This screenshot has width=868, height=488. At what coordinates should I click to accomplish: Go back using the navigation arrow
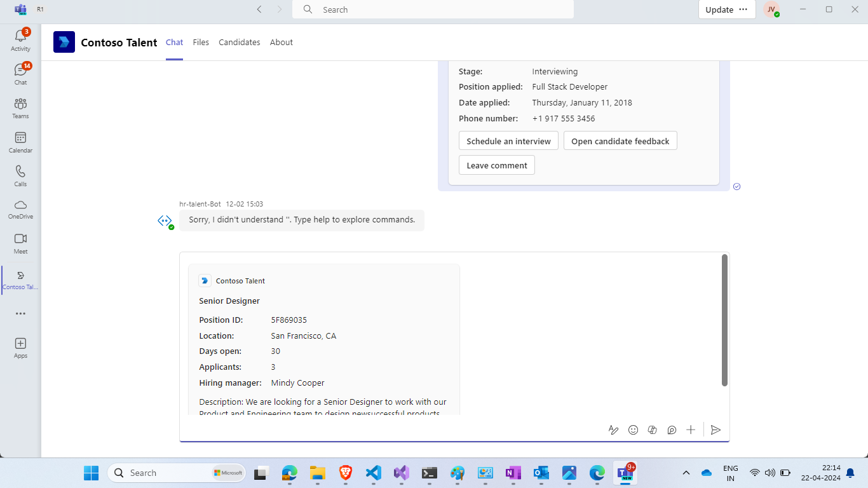coord(259,10)
